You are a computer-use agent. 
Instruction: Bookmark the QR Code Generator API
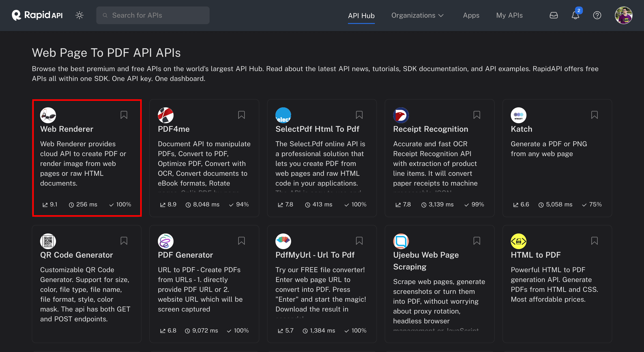point(124,241)
